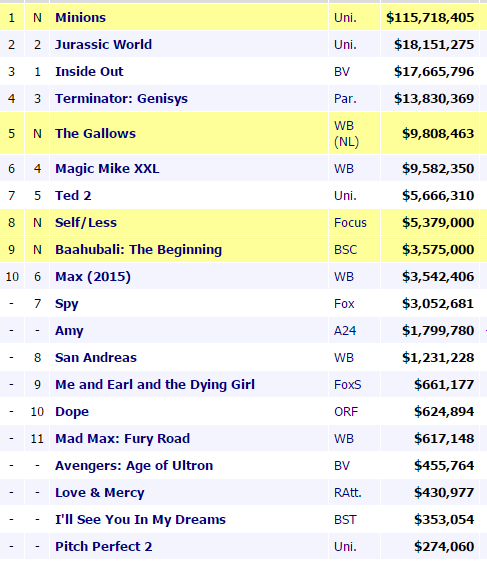The width and height of the screenshot is (487, 561).
Task: Open the Spy movie page
Action: click(x=67, y=304)
